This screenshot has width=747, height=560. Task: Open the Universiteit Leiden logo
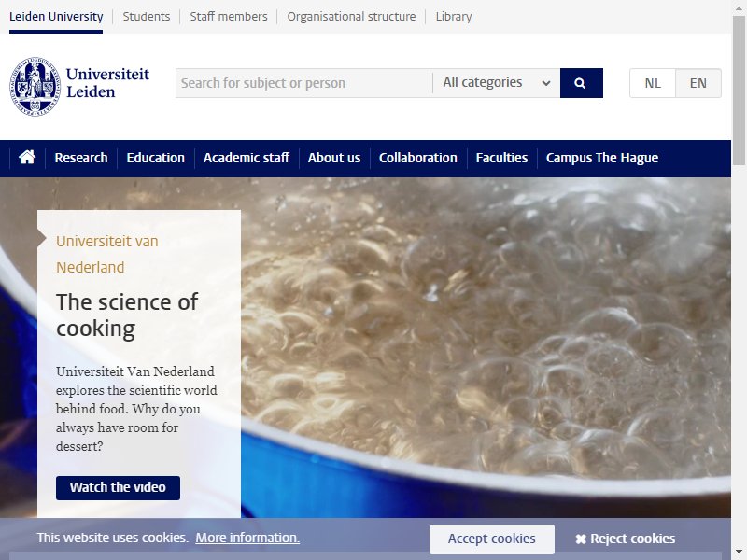point(79,86)
